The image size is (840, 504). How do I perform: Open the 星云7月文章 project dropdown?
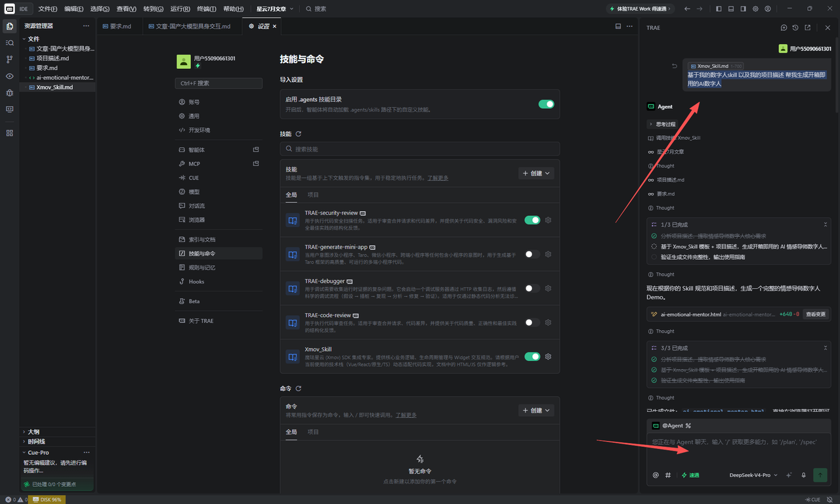click(x=275, y=9)
